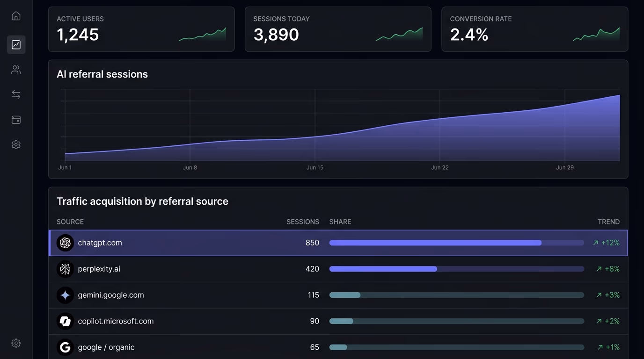Click the 65 sessions cell
The height and width of the screenshot is (359, 644).
315,347
